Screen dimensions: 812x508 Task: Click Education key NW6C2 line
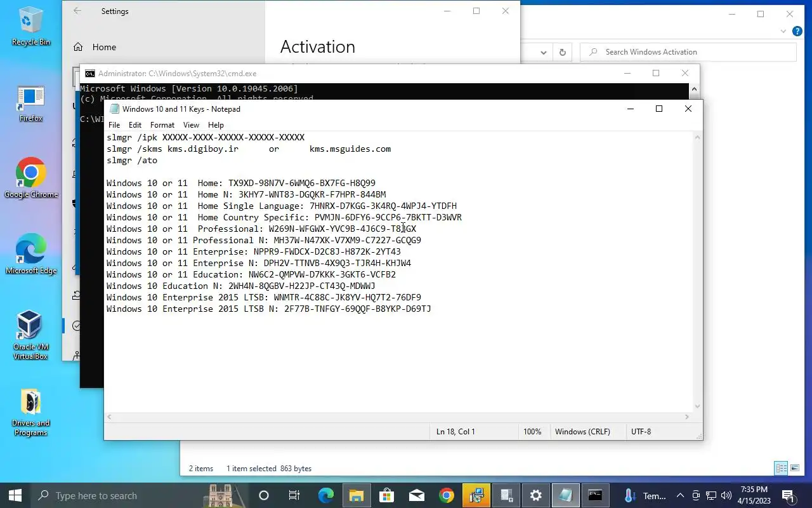pos(251,274)
